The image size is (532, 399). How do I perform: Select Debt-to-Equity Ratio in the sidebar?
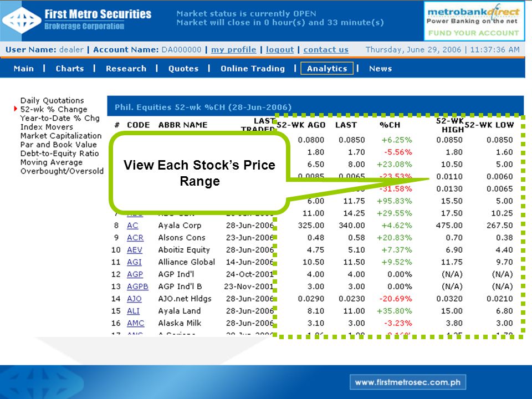click(59, 154)
